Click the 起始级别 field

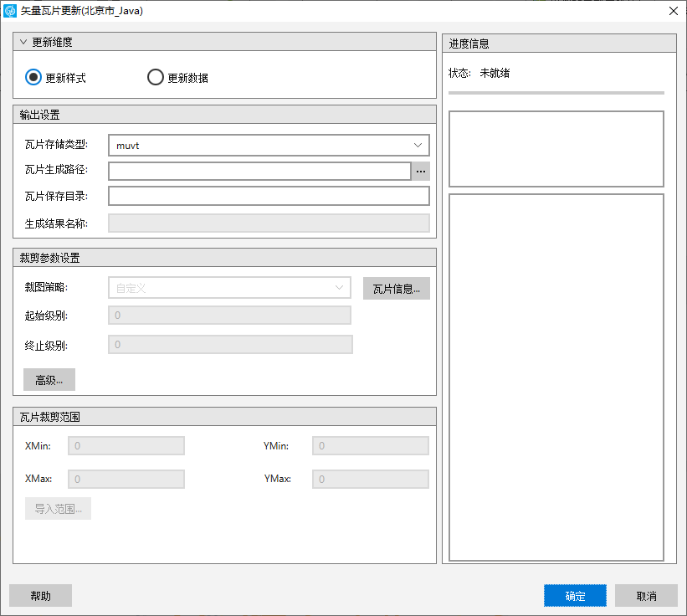point(229,316)
